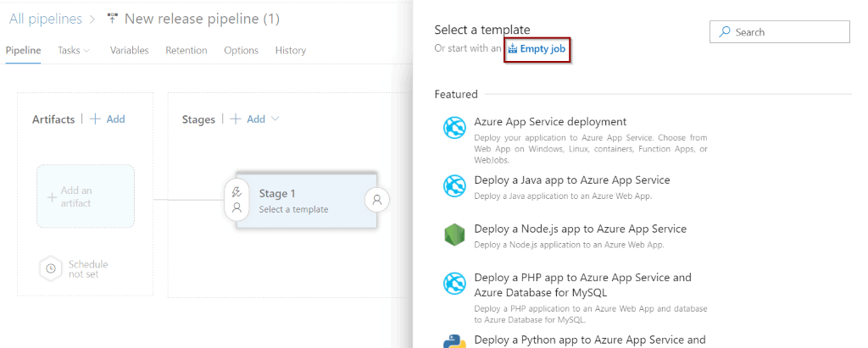Viewport: 868px width, 348px height.
Task: Click the search magnifier icon
Action: (725, 32)
